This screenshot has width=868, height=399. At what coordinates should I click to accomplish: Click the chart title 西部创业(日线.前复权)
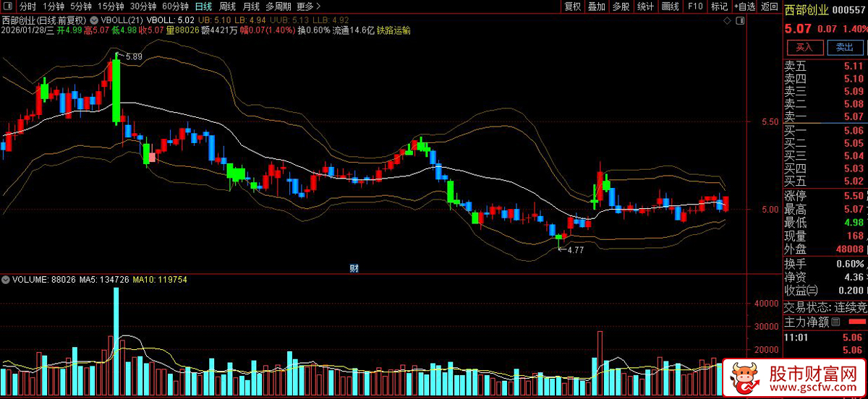pyautogui.click(x=44, y=20)
